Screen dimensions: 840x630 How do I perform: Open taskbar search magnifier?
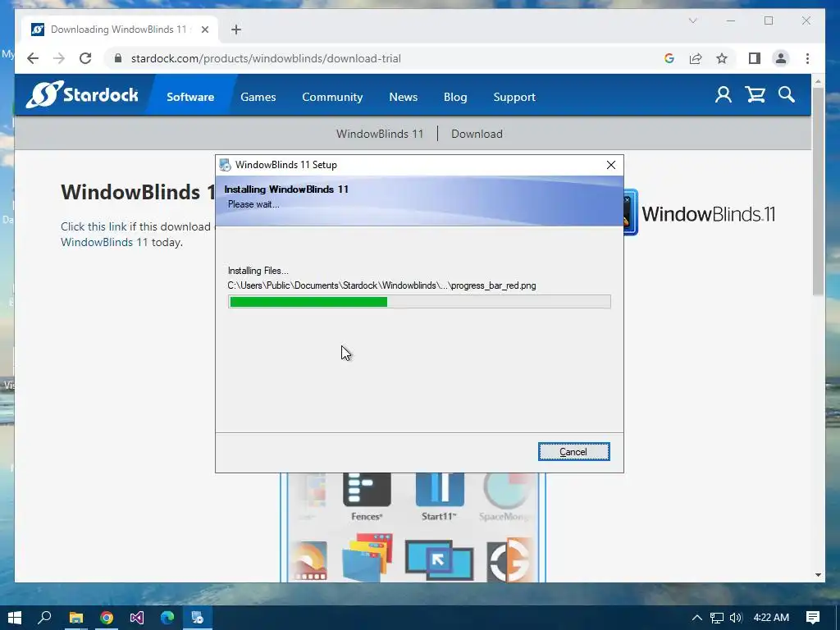click(x=44, y=618)
